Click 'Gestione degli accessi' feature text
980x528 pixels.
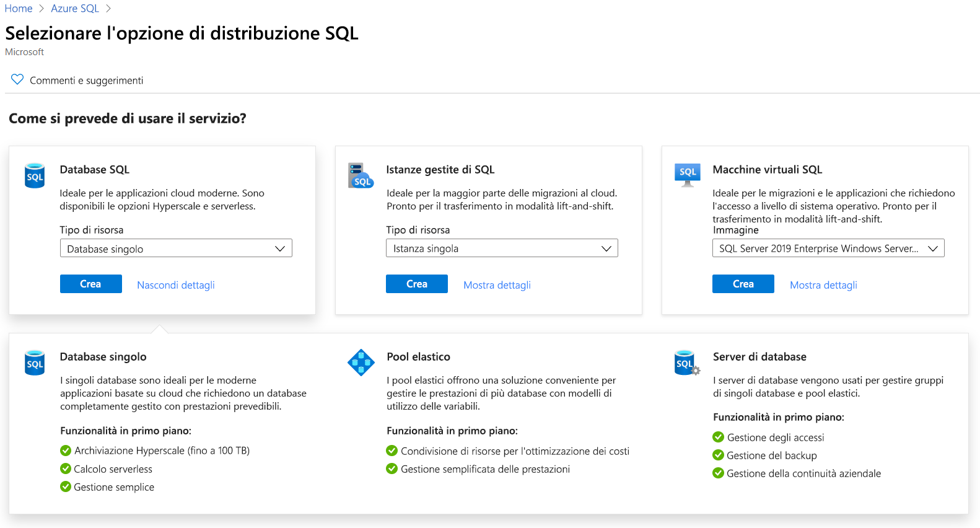pyautogui.click(x=776, y=438)
